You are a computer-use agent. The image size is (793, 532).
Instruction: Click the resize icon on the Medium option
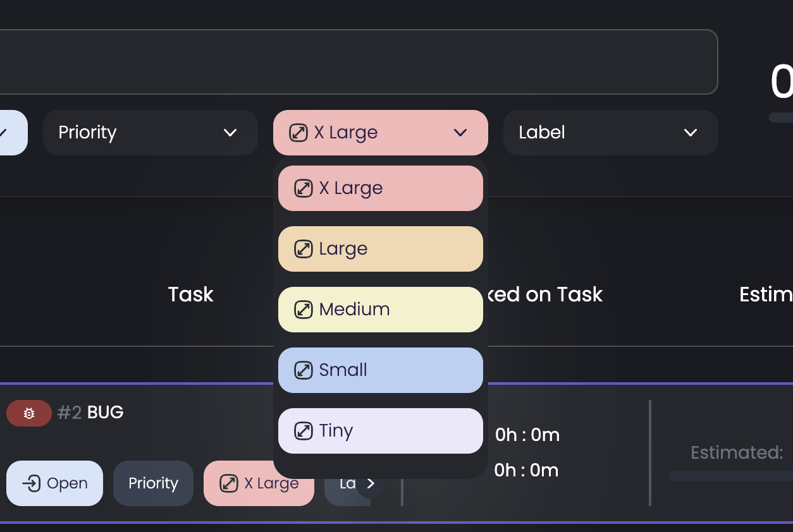pos(302,309)
